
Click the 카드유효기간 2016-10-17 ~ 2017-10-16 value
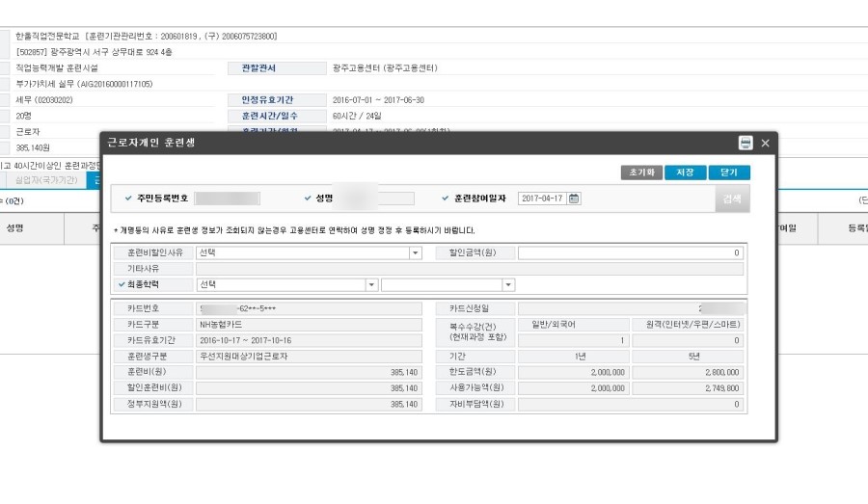309,340
